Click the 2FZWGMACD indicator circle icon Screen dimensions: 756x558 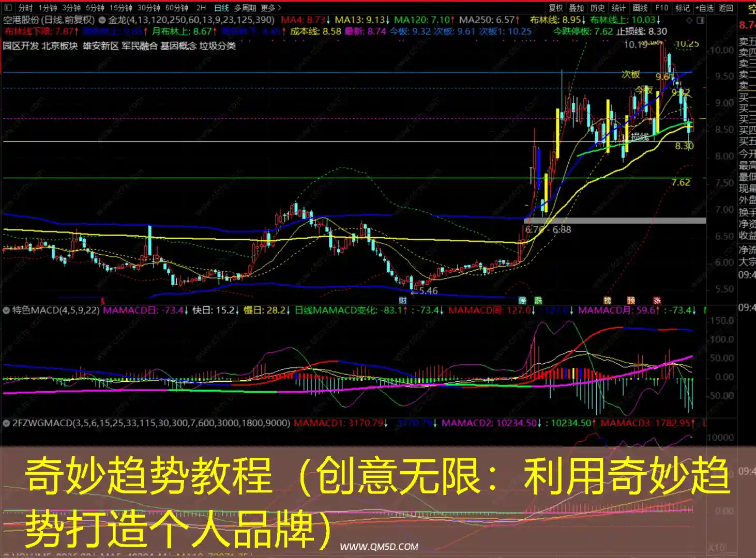tap(6, 423)
